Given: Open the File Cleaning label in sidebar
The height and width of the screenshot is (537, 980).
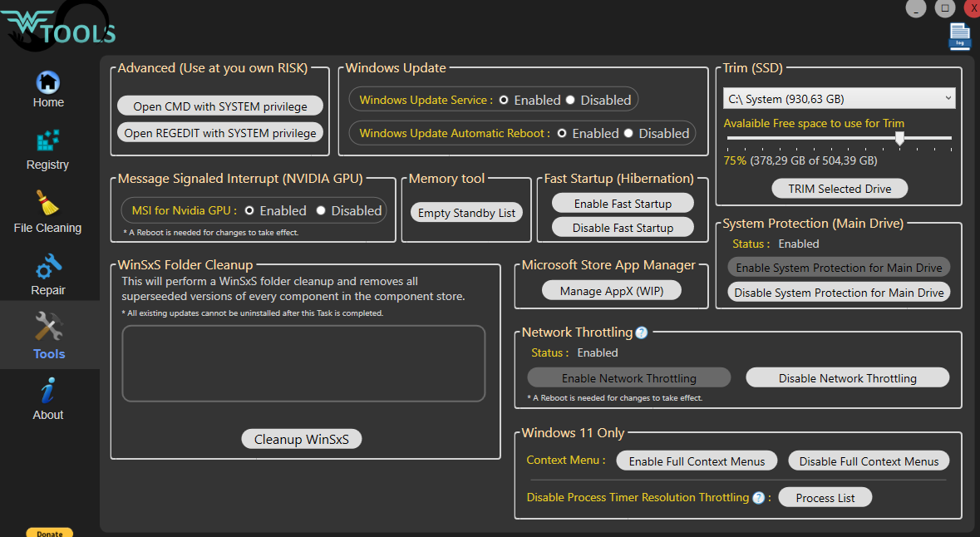Looking at the screenshot, I should click(x=47, y=228).
